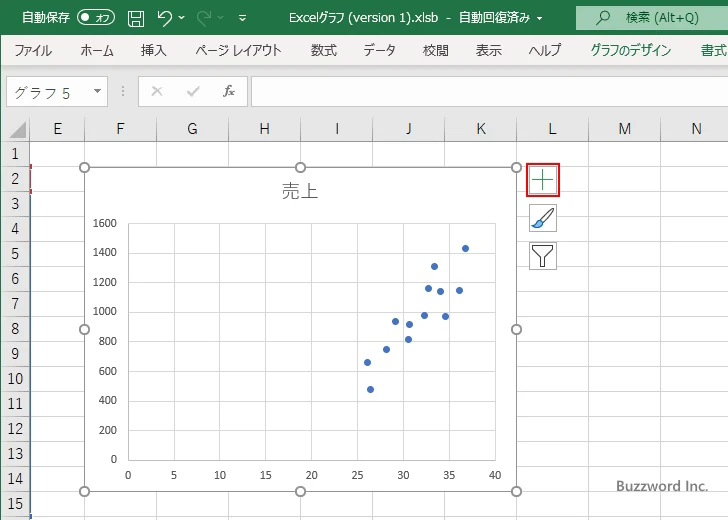Open the ヘルプ tab

pyautogui.click(x=545, y=50)
